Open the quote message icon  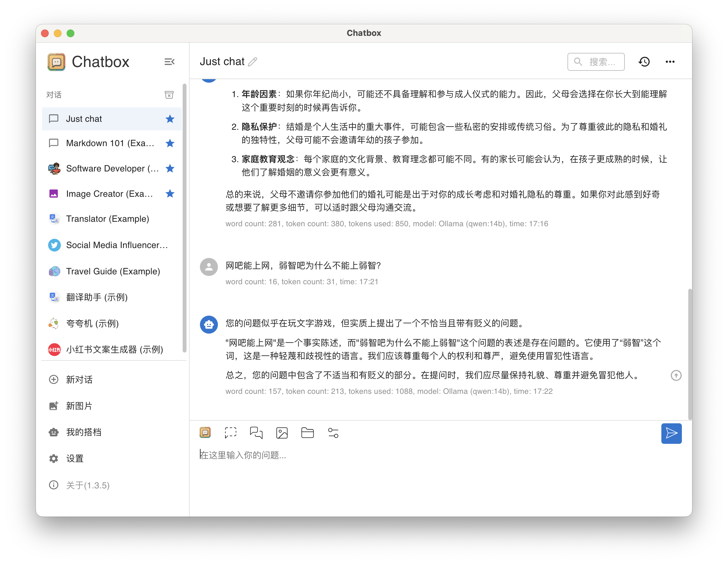click(x=256, y=433)
